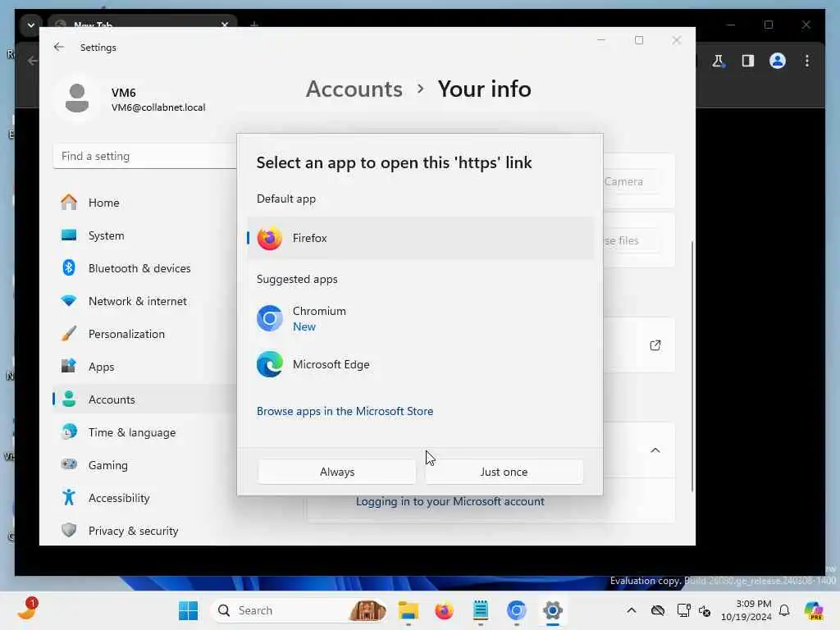Open File Explorer from the taskbar
This screenshot has width=840, height=630.
(x=409, y=610)
